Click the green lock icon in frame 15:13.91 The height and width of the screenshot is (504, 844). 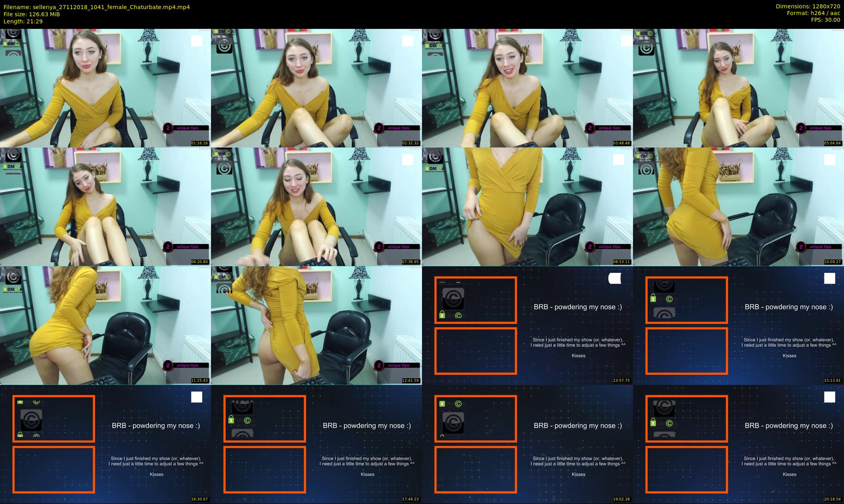point(653,299)
